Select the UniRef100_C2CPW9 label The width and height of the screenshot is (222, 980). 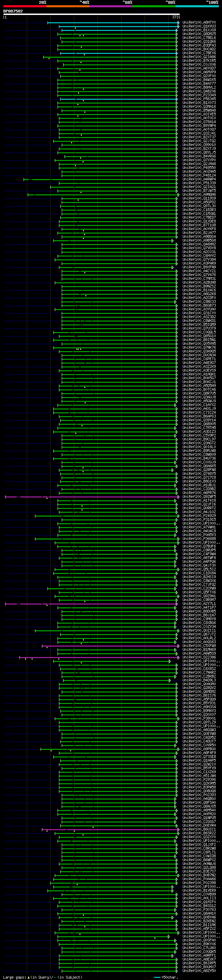coord(199,589)
